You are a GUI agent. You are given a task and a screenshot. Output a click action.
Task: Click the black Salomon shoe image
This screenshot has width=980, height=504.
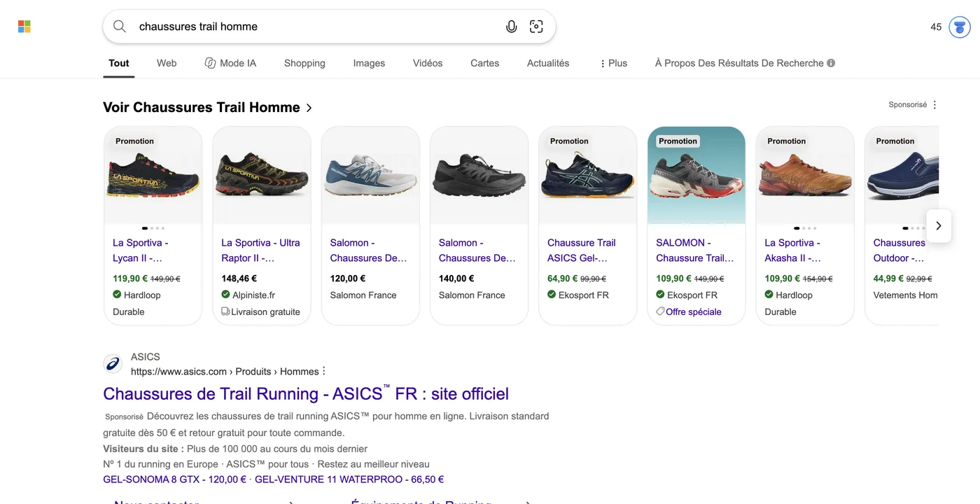pos(479,176)
